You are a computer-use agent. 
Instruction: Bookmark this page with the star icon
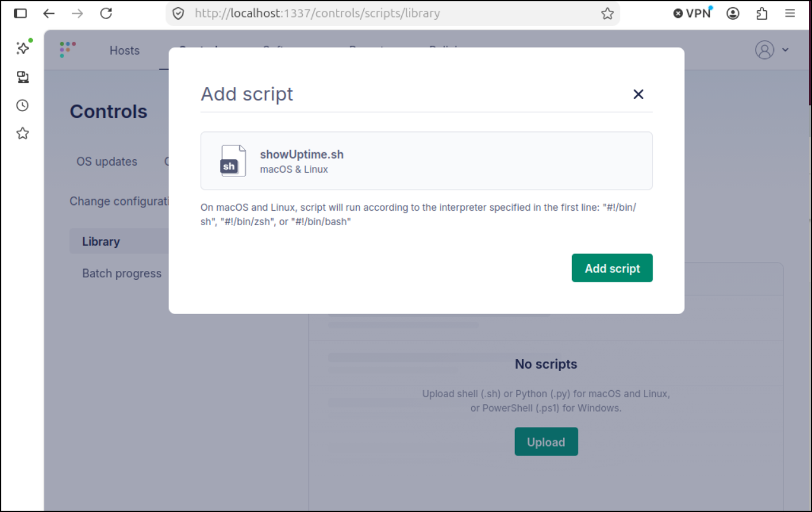[608, 13]
